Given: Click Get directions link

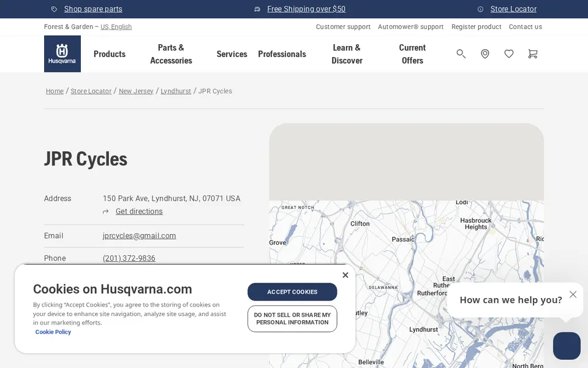Looking at the screenshot, I should click(x=139, y=212).
